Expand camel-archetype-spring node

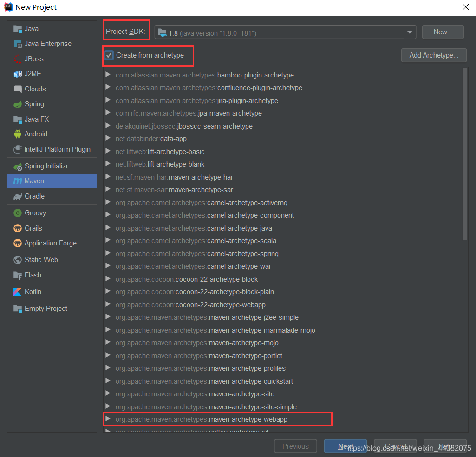tap(108, 253)
